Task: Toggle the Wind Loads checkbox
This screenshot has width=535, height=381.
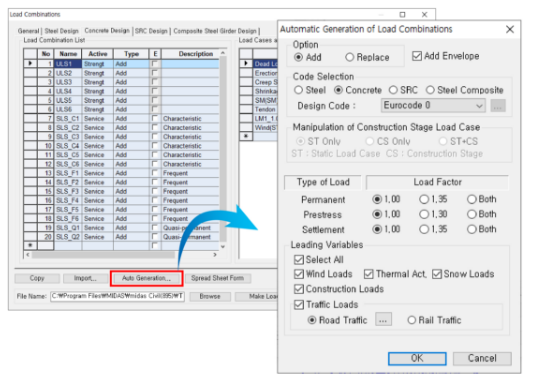Action: pos(299,274)
